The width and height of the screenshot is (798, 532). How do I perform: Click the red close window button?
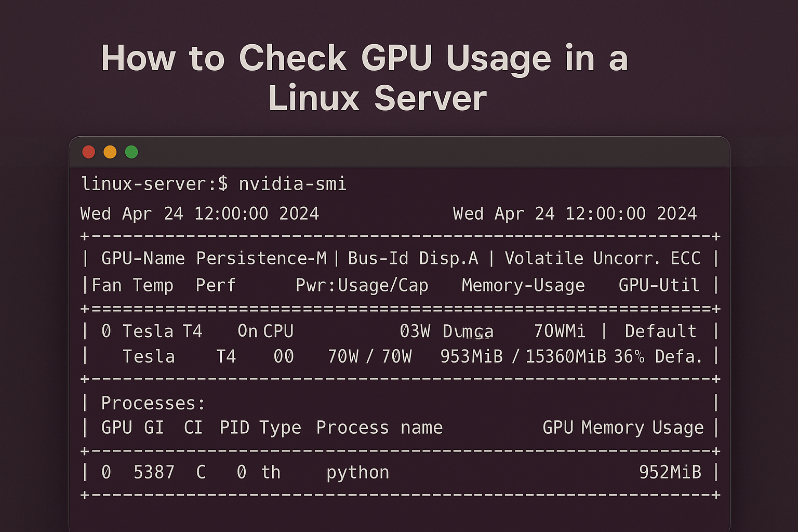pyautogui.click(x=89, y=152)
